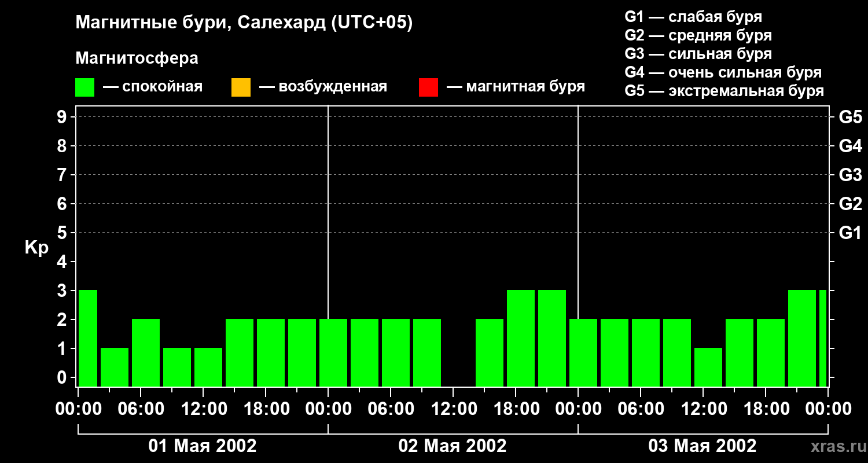Image resolution: width=868 pixels, height=463 pixels.
Task: Click the red 'магнитная буря' legend swatch
Action: [428, 87]
